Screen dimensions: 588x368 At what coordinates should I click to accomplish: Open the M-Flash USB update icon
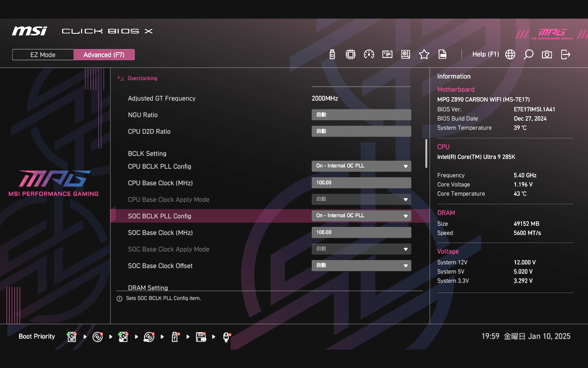pyautogui.click(x=332, y=54)
